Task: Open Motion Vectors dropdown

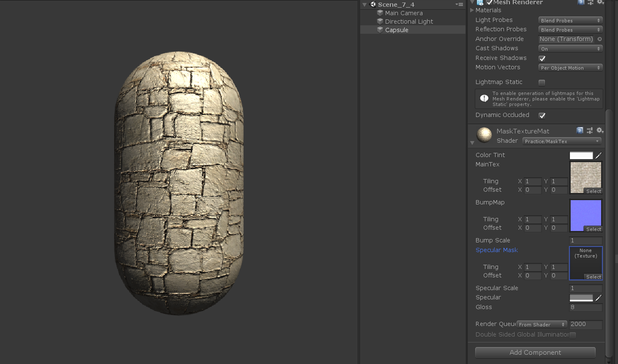Action: pyautogui.click(x=570, y=68)
